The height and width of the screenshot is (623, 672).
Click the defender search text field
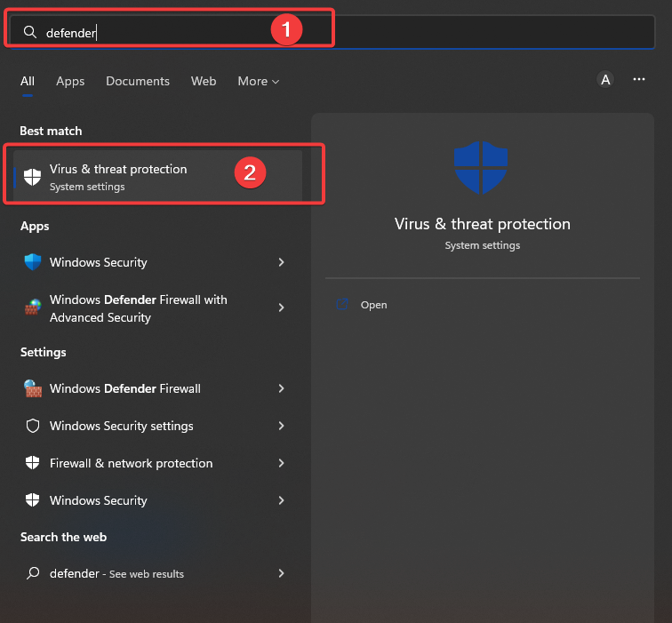(x=332, y=32)
